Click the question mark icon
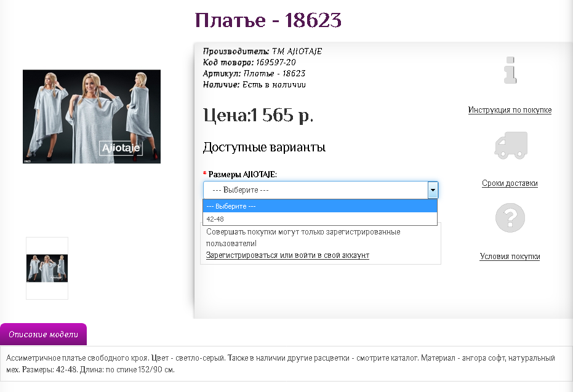The image size is (573, 392). pos(510,218)
